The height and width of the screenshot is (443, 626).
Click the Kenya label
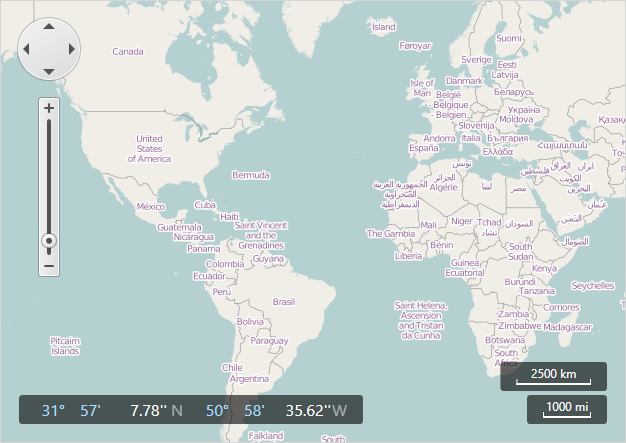tap(544, 268)
